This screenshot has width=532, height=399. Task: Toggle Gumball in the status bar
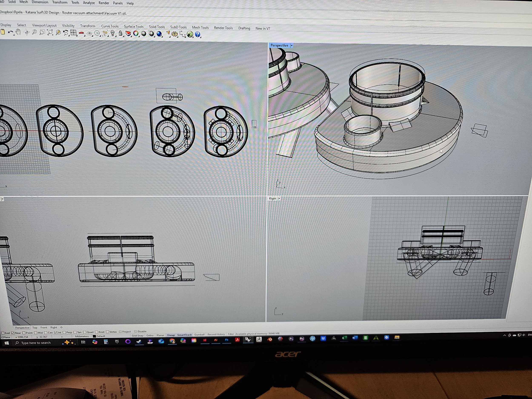coord(199,335)
